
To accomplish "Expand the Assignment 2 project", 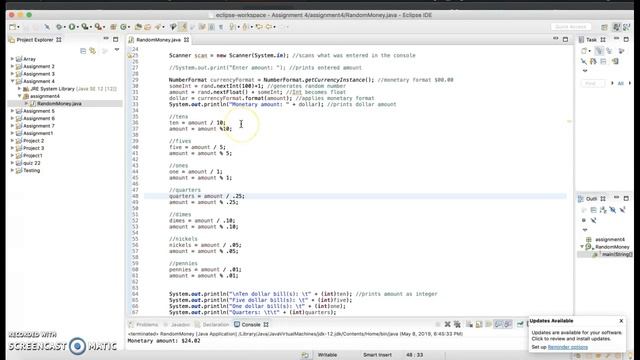I will [x=12, y=66].
